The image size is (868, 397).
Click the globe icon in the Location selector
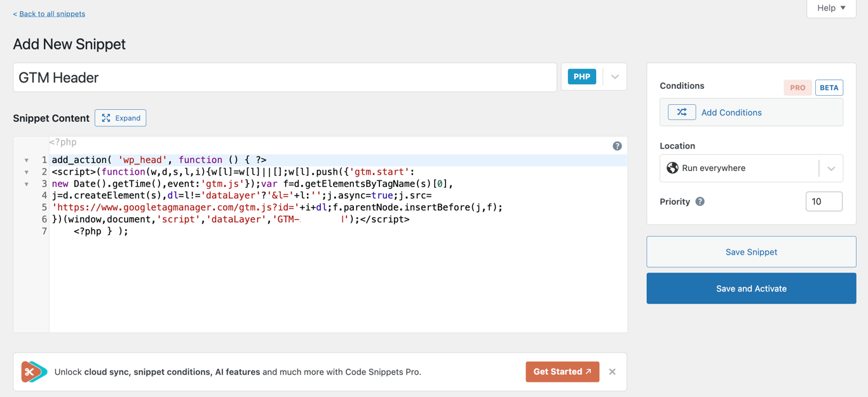click(x=672, y=168)
